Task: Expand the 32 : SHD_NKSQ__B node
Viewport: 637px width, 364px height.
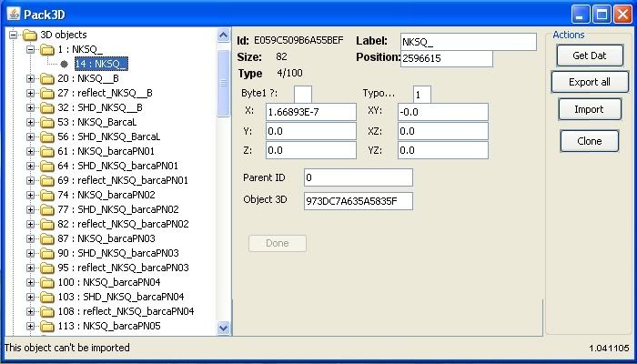Action: (30, 107)
